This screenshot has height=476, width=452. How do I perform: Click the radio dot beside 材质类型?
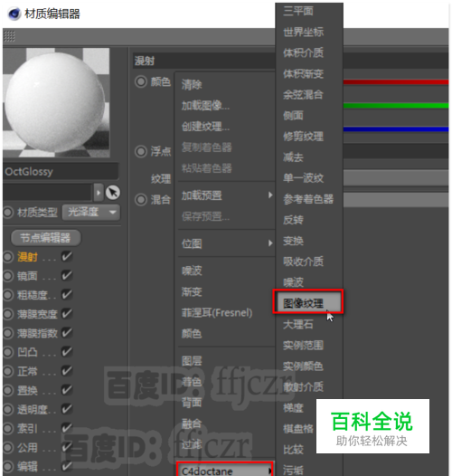tap(8, 212)
